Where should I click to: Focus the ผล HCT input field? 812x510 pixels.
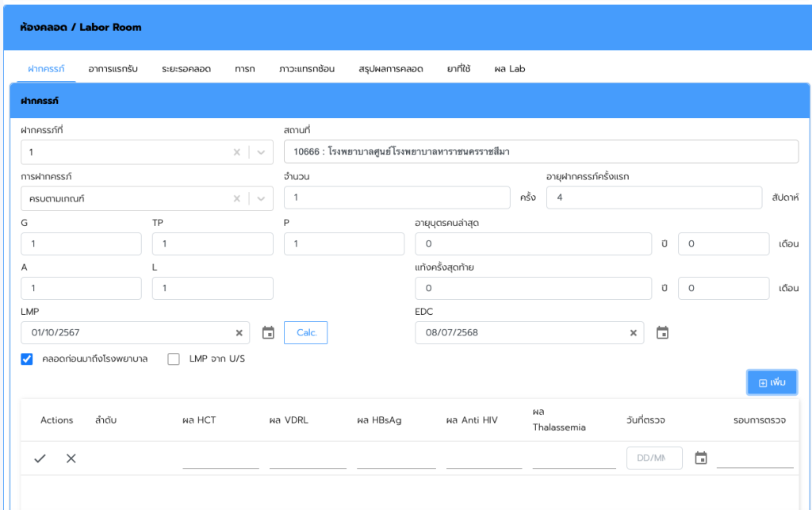(220, 458)
